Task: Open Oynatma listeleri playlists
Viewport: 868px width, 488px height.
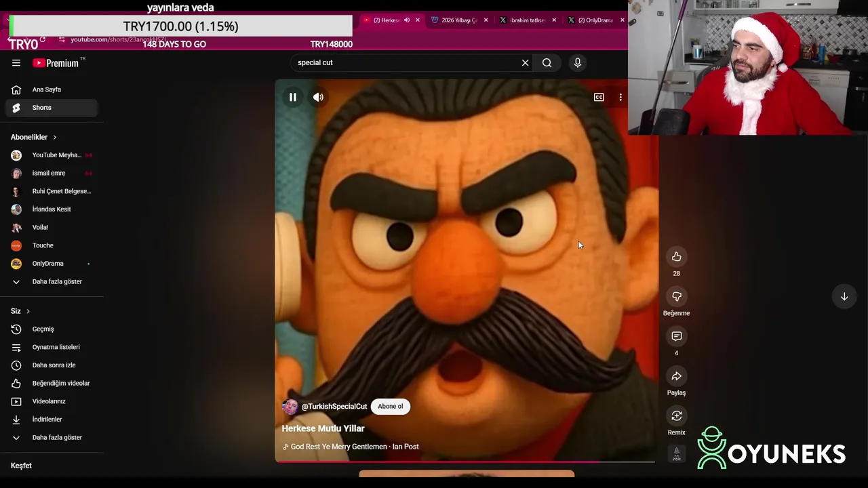Action: [x=52, y=347]
